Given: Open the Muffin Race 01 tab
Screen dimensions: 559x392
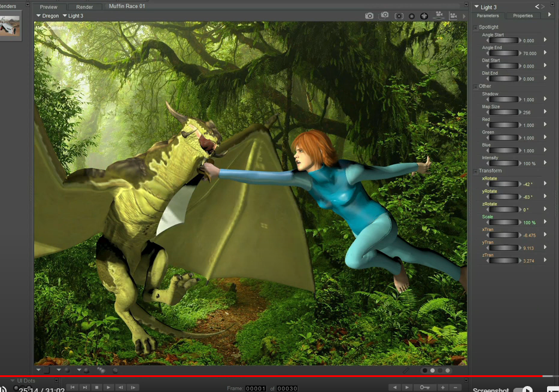Looking at the screenshot, I should pyautogui.click(x=127, y=6).
